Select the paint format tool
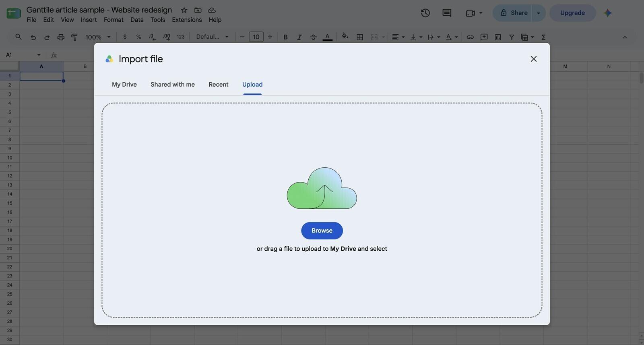The height and width of the screenshot is (345, 644). point(74,37)
